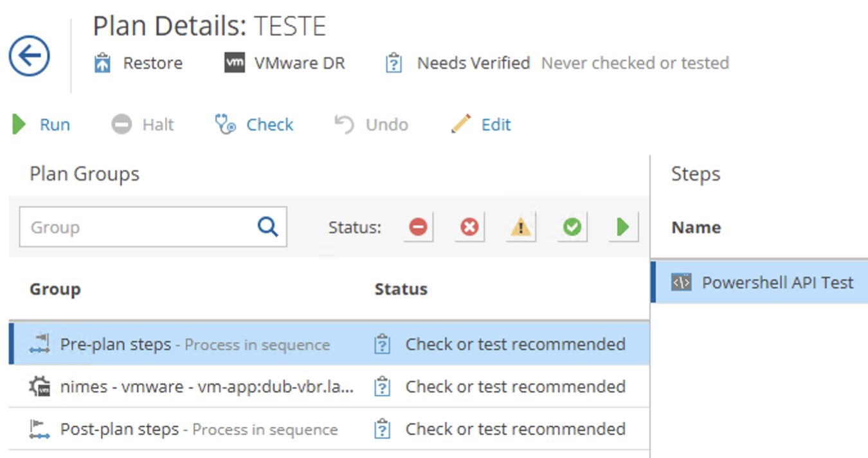Sort by the Group column header
The height and width of the screenshot is (458, 868).
pos(55,289)
